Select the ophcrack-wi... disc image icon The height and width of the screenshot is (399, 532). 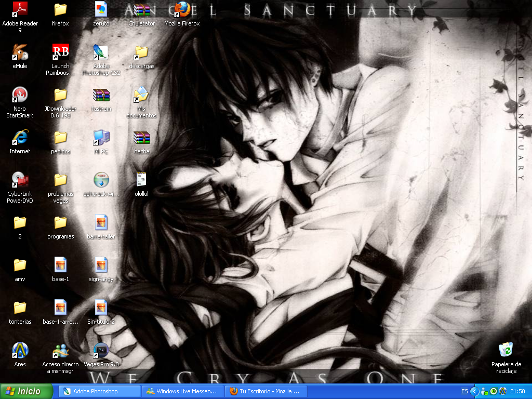(x=101, y=180)
